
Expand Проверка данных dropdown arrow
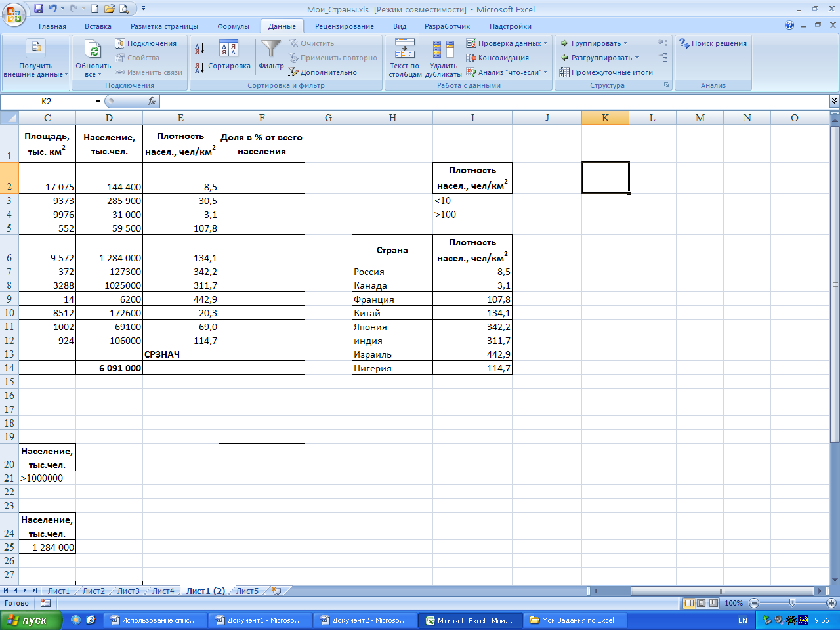coord(545,43)
